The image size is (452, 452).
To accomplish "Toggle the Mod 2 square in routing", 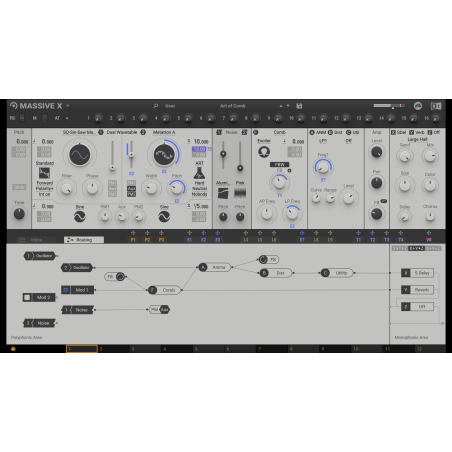I will 27,297.
